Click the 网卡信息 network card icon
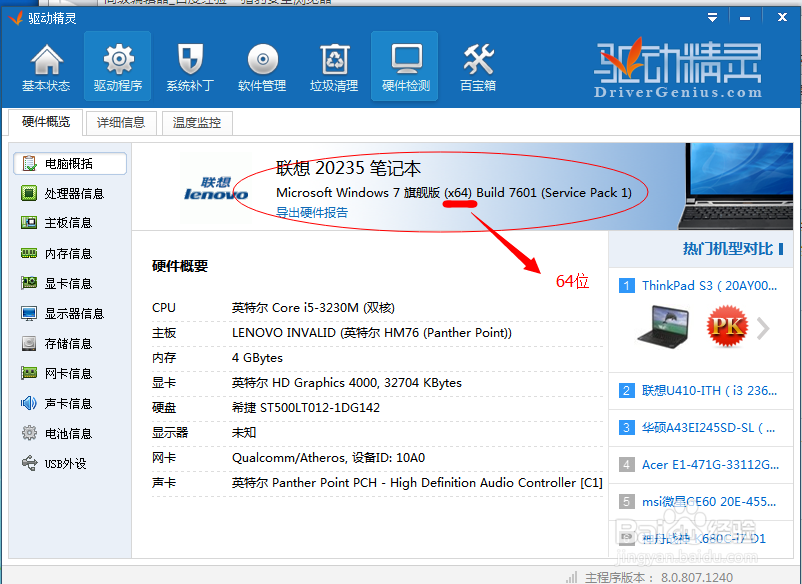This screenshot has height=584, width=802. (29, 373)
